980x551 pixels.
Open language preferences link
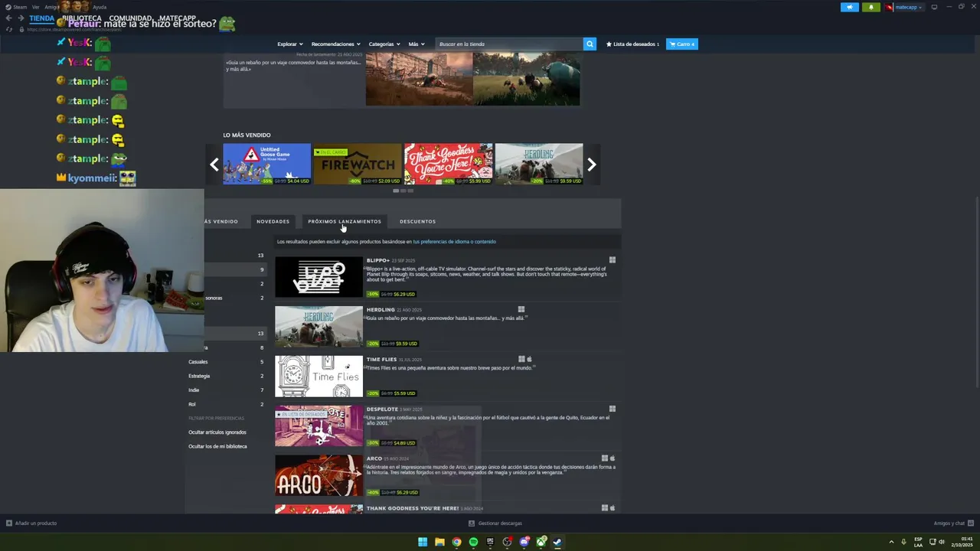tap(454, 242)
